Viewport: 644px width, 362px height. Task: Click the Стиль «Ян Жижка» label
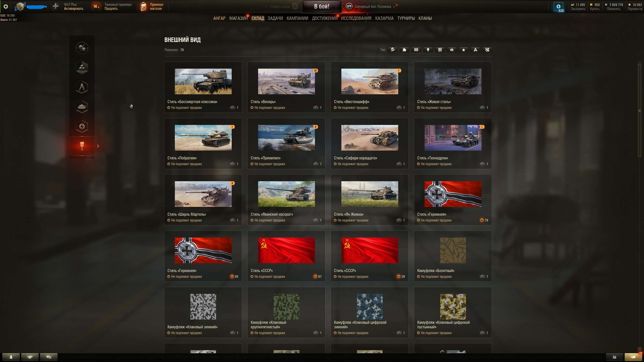point(348,214)
